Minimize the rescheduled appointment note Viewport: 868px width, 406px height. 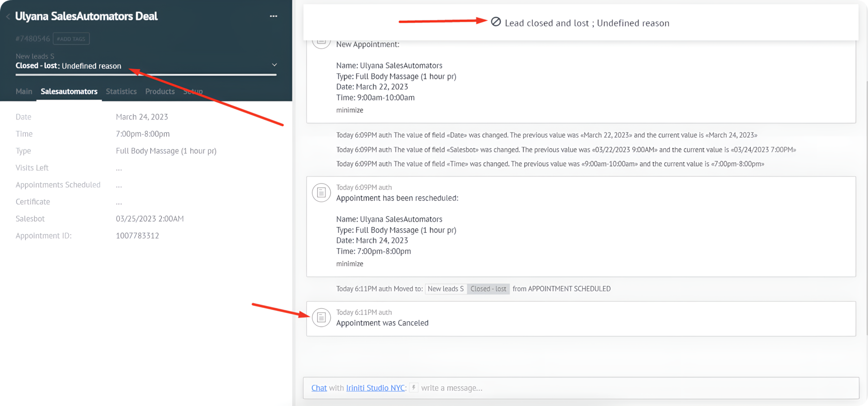(350, 264)
